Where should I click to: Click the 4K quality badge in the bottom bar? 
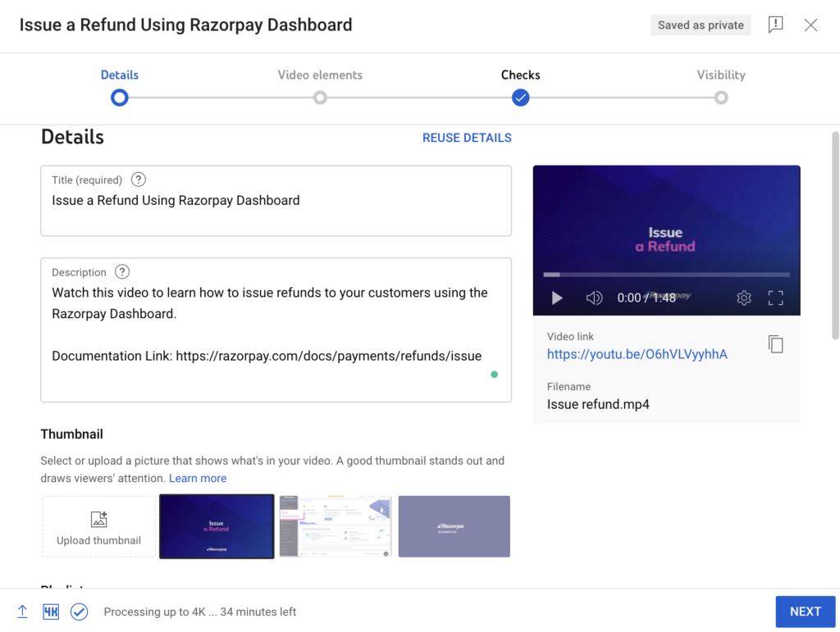(50, 612)
